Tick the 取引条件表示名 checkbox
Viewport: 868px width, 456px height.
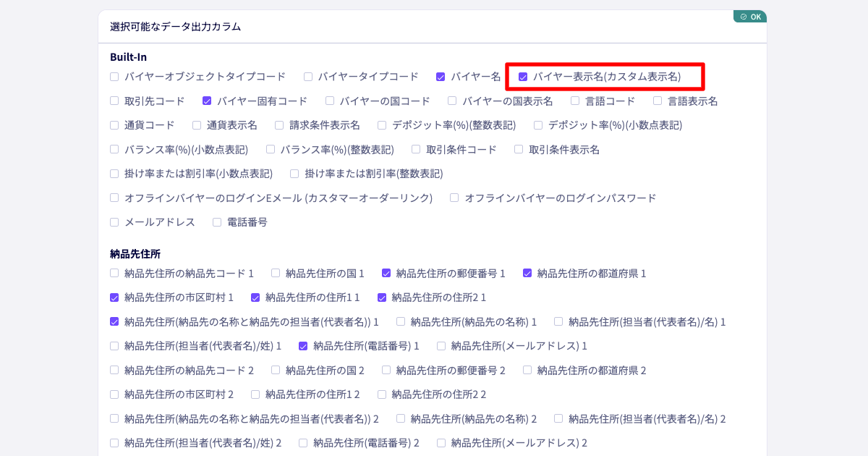519,149
